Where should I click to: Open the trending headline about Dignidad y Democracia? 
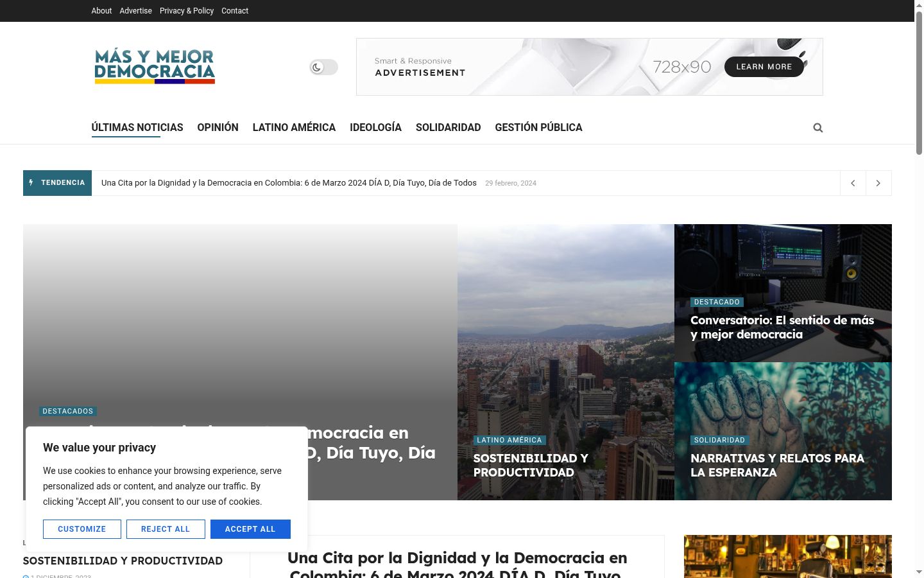(x=289, y=183)
